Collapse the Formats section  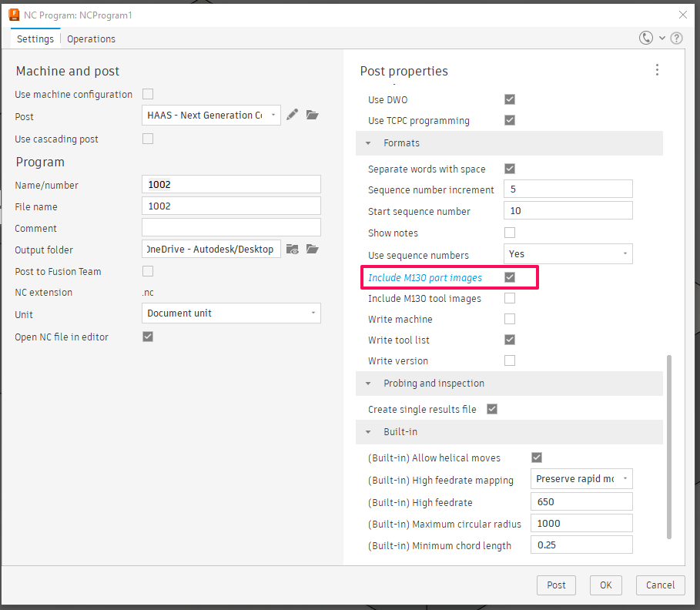[367, 142]
